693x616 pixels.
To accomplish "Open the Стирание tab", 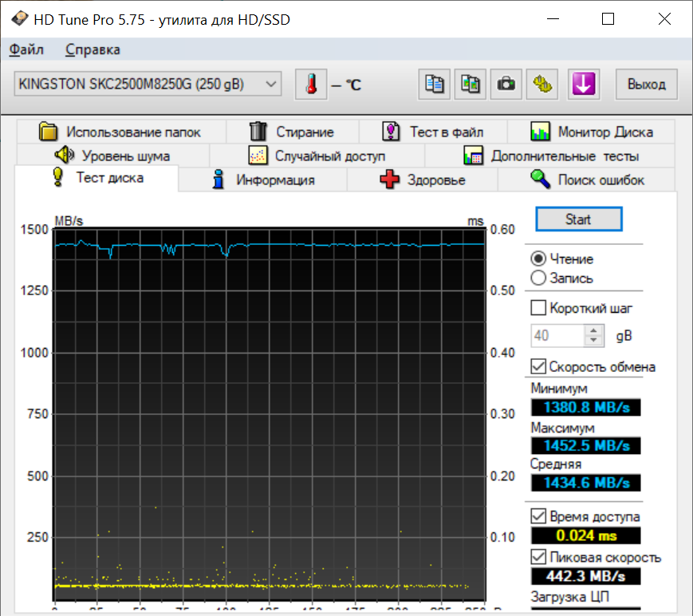I will [x=292, y=132].
